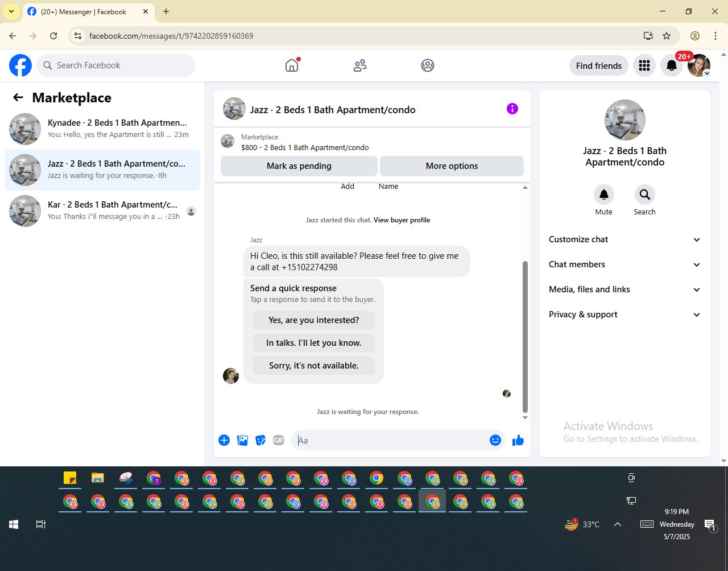Open conversation information purple icon
The height and width of the screenshot is (571, 728).
tap(512, 109)
